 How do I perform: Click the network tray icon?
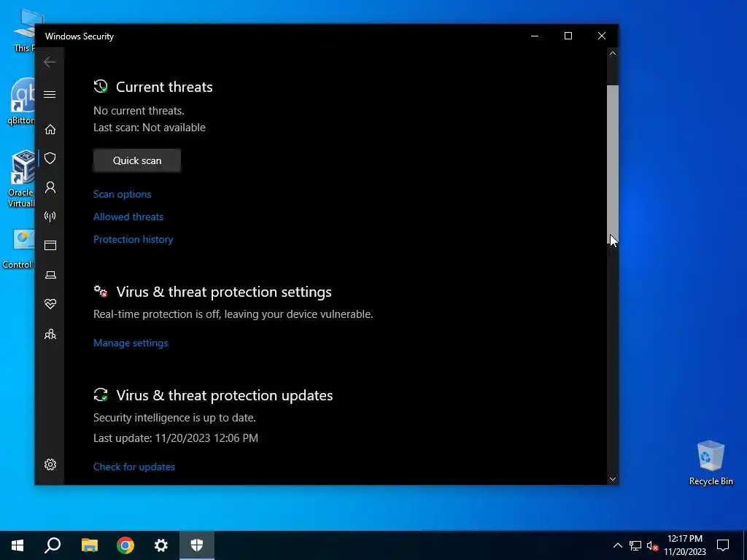point(635,545)
